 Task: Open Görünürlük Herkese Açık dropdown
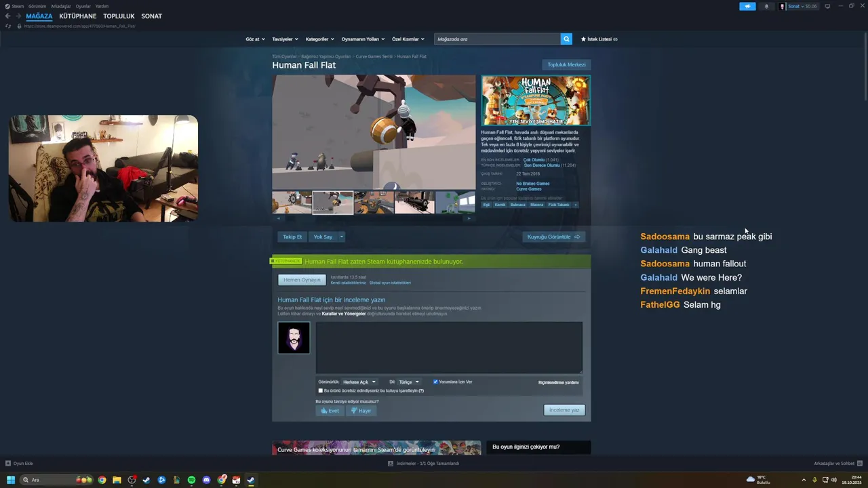pyautogui.click(x=359, y=382)
